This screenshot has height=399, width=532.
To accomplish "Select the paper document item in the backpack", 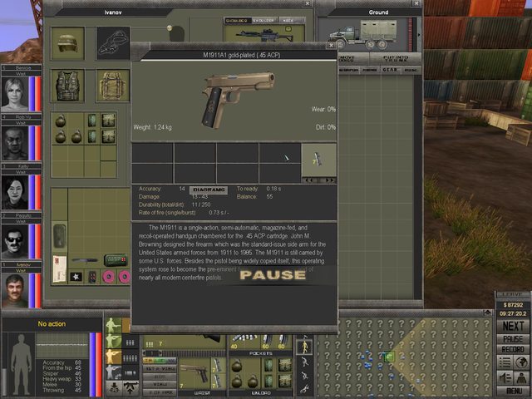I will pos(60,269).
